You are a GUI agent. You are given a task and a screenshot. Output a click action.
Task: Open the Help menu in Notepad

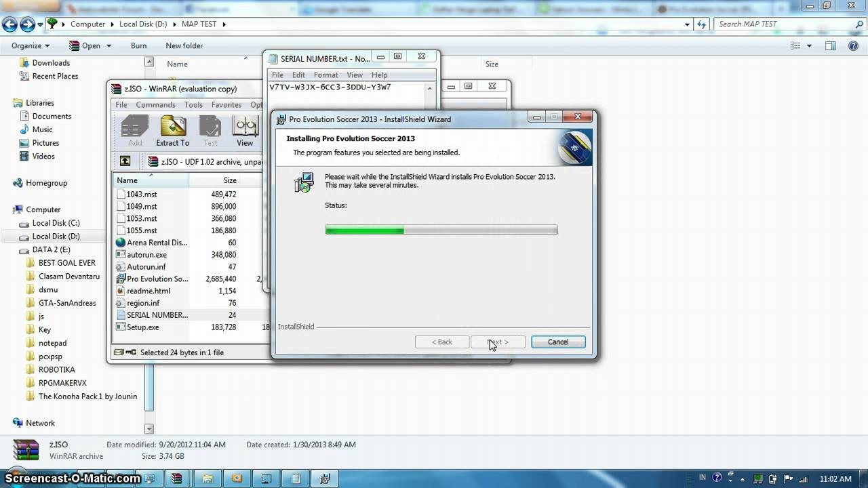(x=380, y=75)
